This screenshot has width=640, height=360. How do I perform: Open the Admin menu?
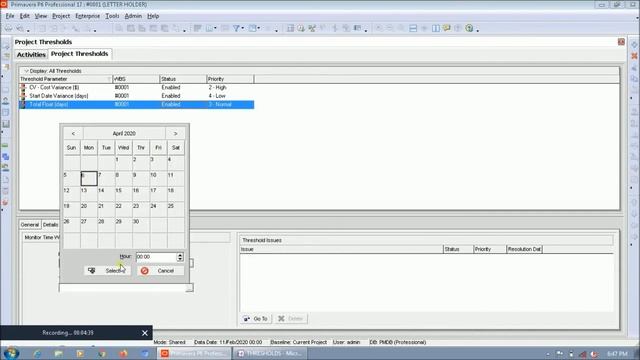coord(133,16)
